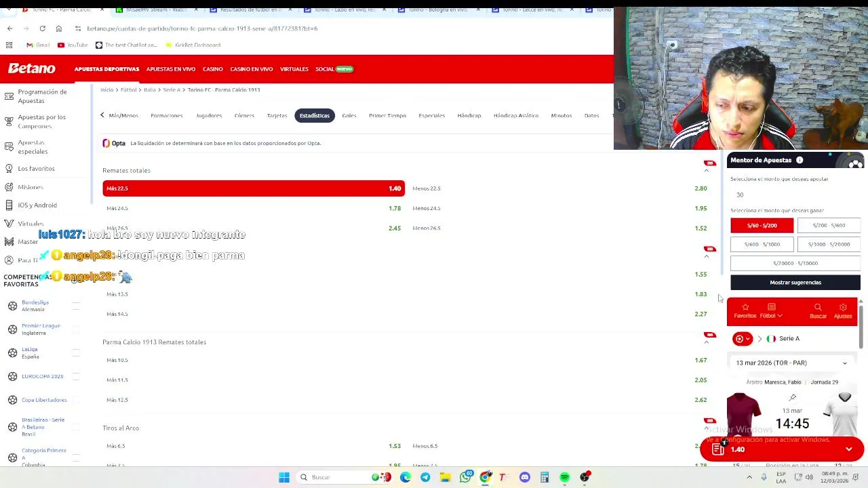Select Tiros al Arco Más 6.5
Image resolution: width=868 pixels, height=488 pixels.
pyautogui.click(x=254, y=446)
